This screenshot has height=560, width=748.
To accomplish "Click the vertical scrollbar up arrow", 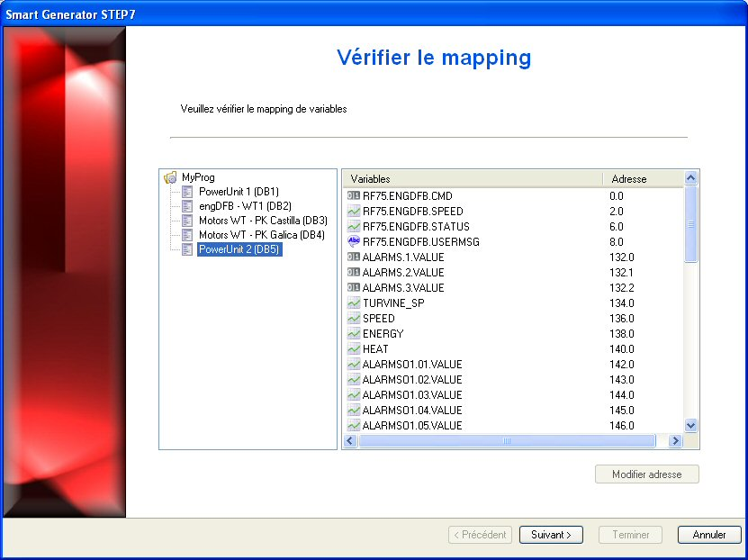I will (x=690, y=178).
